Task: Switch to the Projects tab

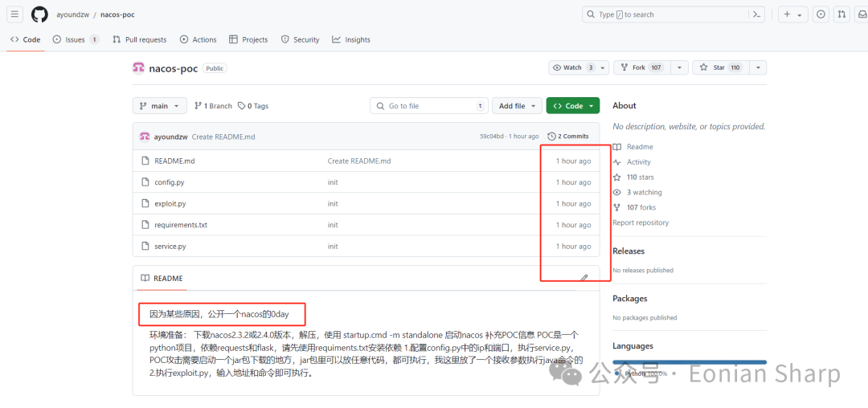Action: click(x=248, y=40)
